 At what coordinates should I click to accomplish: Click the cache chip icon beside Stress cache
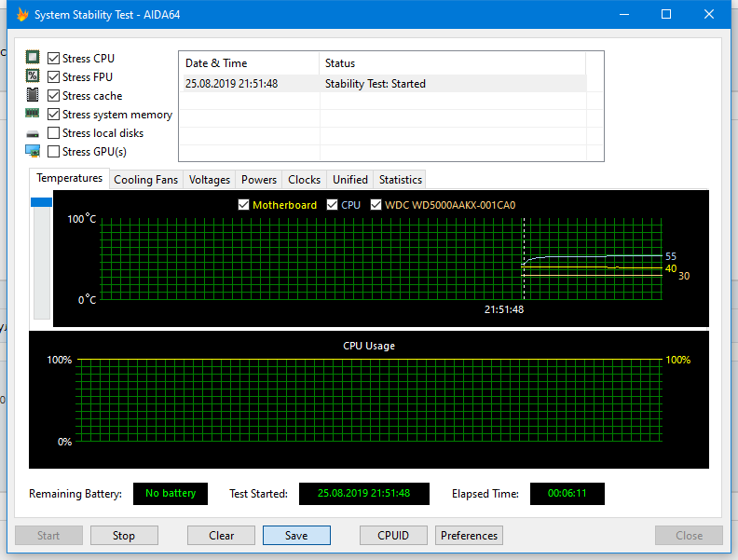(33, 95)
